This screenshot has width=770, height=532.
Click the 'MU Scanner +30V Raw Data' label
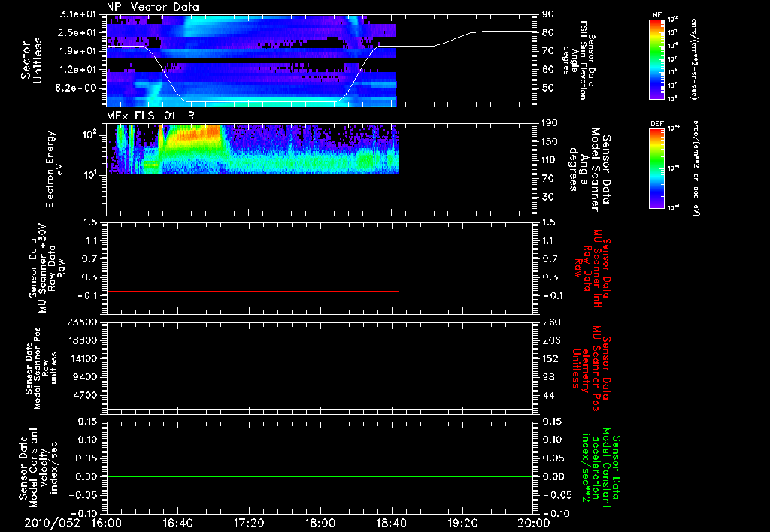(x=47, y=268)
